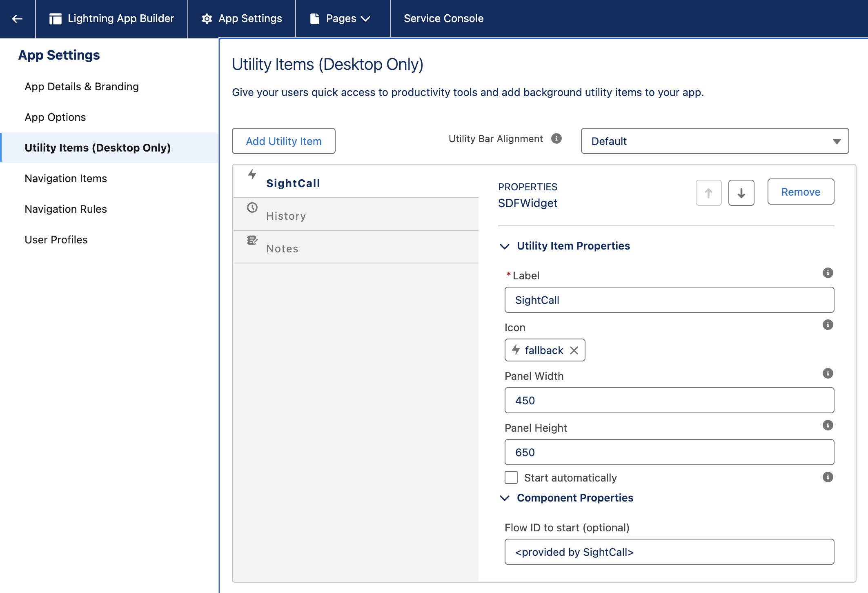Show Panel Width info tooltip
868x593 pixels.
(828, 373)
